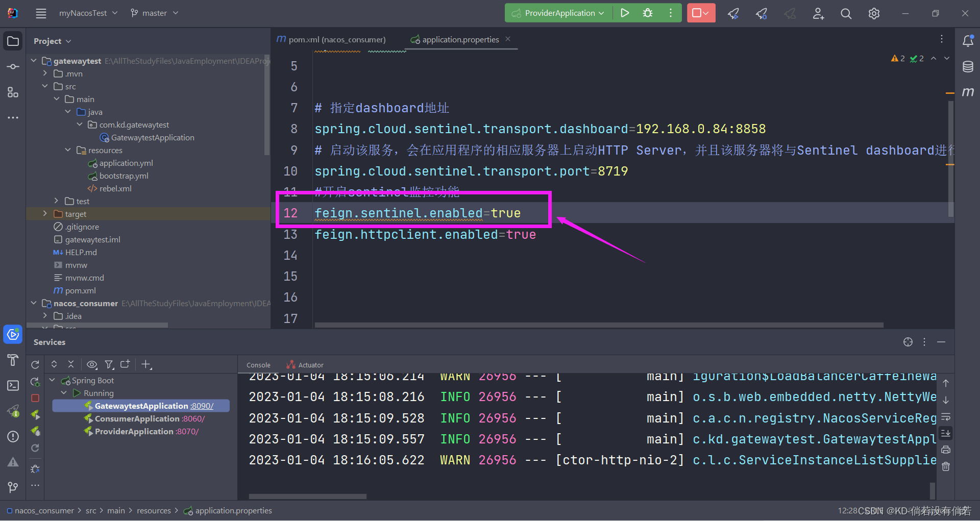Toggle soft-wrap in the console
This screenshot has height=521, width=980.
click(x=946, y=416)
